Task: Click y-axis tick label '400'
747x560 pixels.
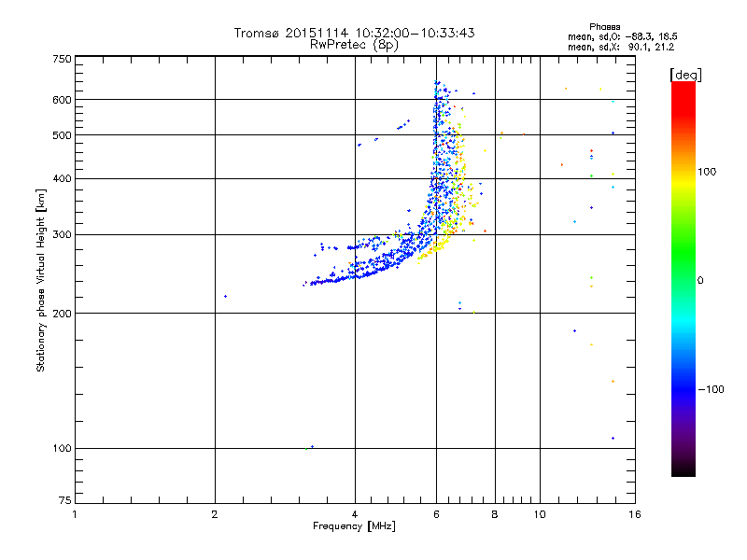Action: tap(63, 178)
